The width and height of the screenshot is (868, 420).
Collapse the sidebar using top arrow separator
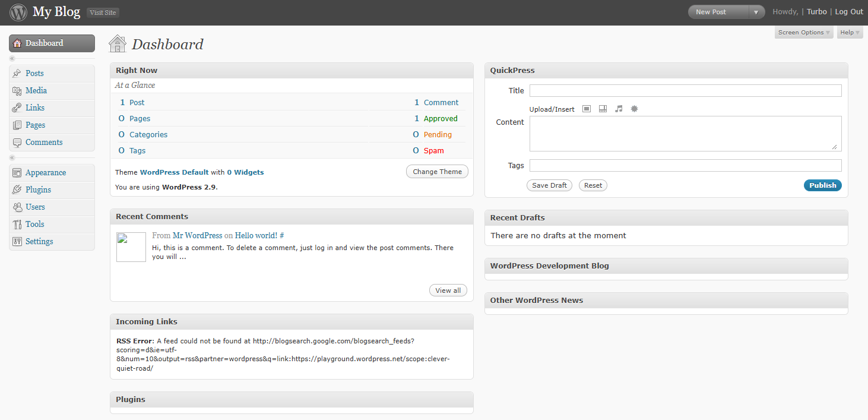point(12,59)
